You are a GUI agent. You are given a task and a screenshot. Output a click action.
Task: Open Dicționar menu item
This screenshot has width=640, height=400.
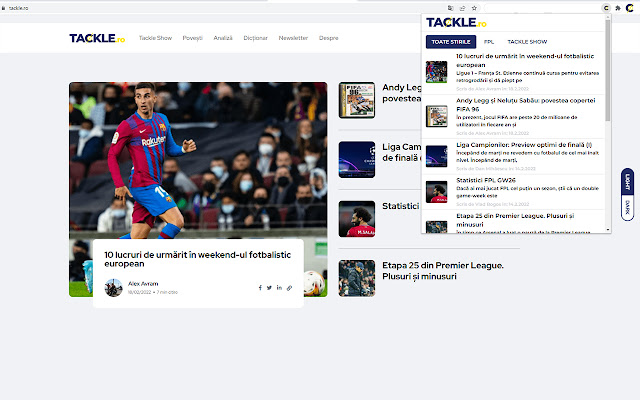pos(256,38)
